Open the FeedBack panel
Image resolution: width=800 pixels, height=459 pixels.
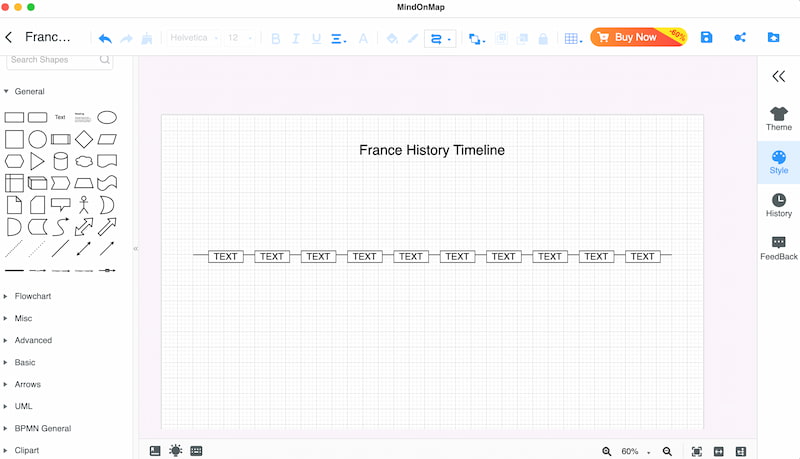point(779,248)
